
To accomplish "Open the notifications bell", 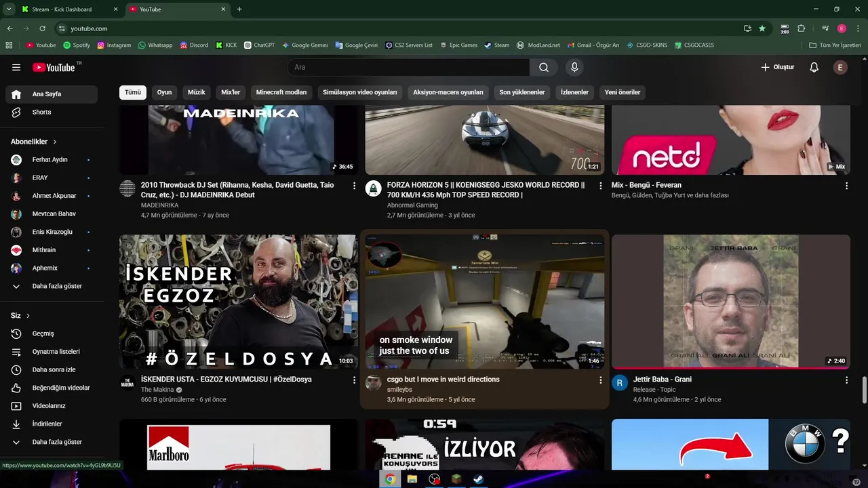I will point(814,67).
